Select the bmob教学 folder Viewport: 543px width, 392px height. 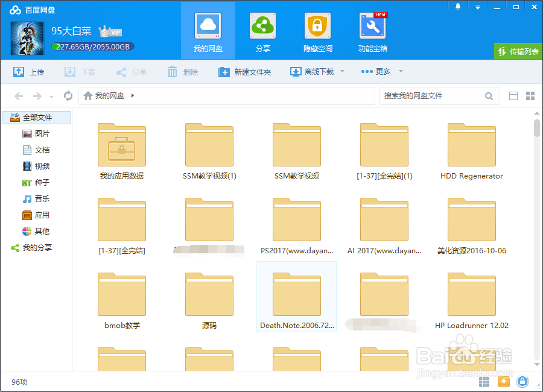122,302
